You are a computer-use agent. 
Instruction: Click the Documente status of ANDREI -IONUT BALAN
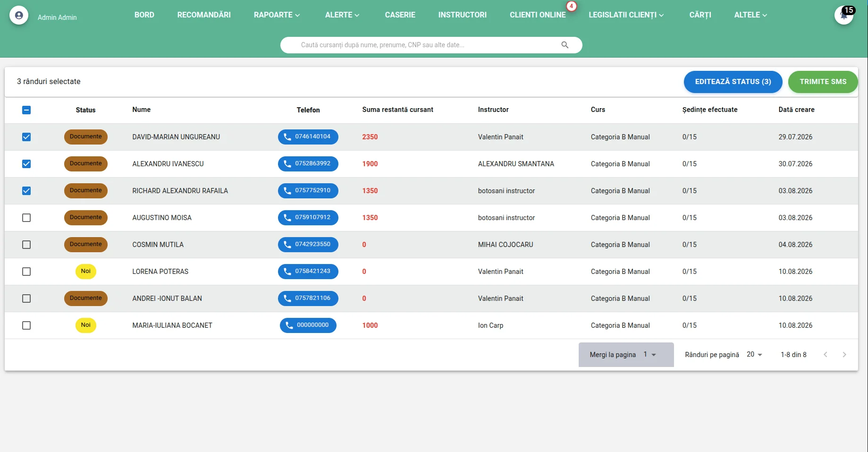tap(86, 298)
